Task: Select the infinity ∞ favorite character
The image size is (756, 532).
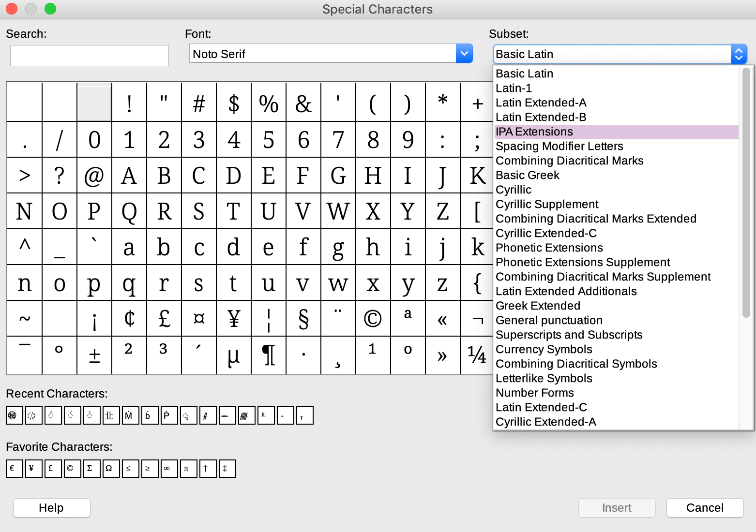Action: tap(169, 469)
